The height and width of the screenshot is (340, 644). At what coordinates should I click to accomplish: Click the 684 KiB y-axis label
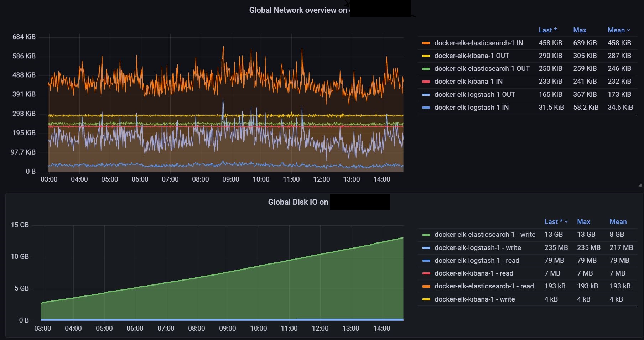click(24, 37)
